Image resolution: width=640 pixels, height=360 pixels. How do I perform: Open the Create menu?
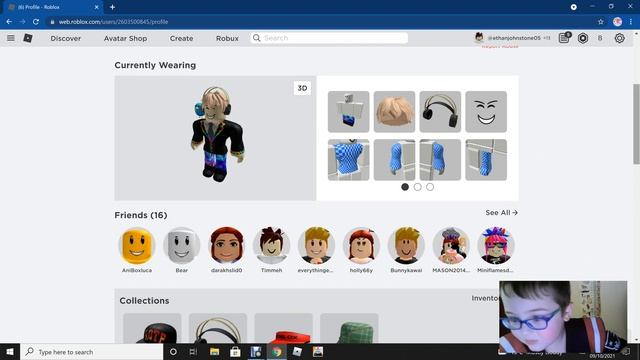[x=181, y=38]
